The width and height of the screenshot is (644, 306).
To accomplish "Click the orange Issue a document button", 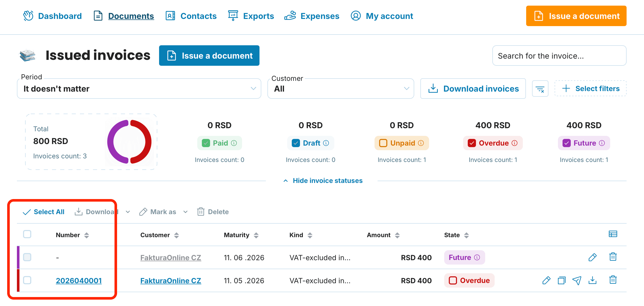I will coord(576,16).
